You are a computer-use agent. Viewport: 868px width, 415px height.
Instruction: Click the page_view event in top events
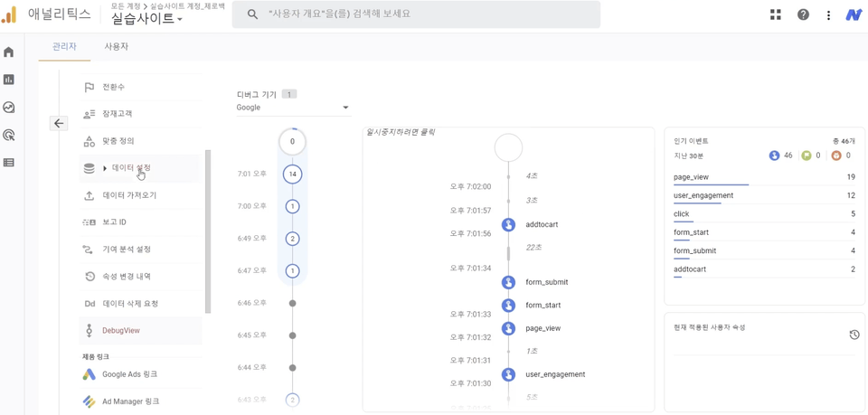(x=691, y=177)
